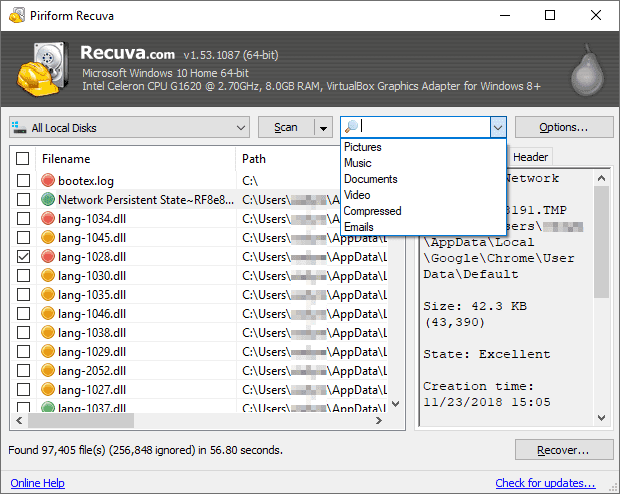Viewport: 620px width, 494px height.
Task: Choose Music from the filter list
Action: point(423,163)
